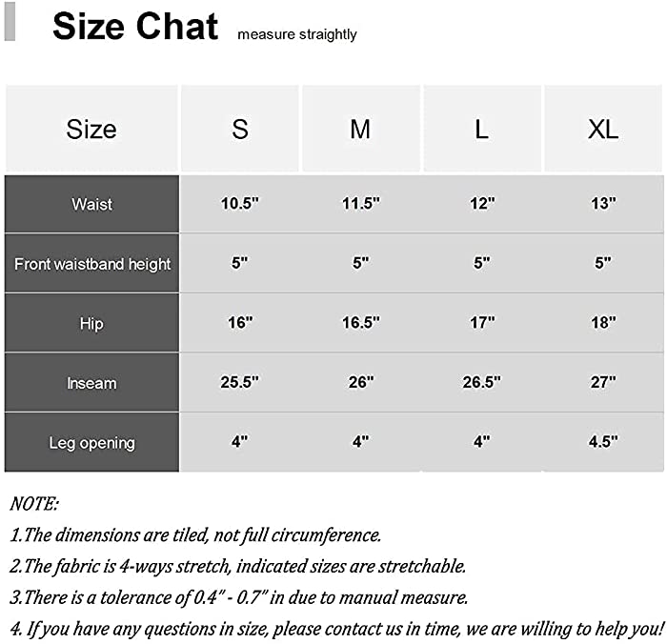The height and width of the screenshot is (644, 667).
Task: Click the 13" waist value for size XL
Action: tap(603, 203)
